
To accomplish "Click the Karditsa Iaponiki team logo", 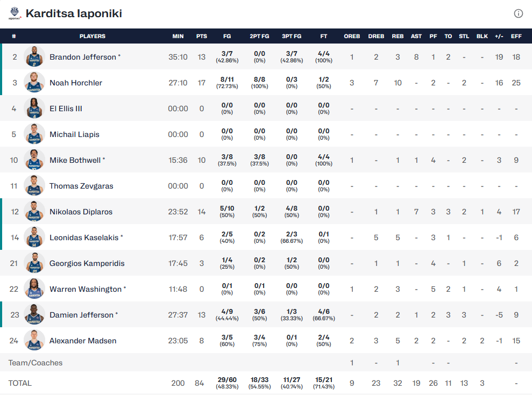I will pos(15,13).
